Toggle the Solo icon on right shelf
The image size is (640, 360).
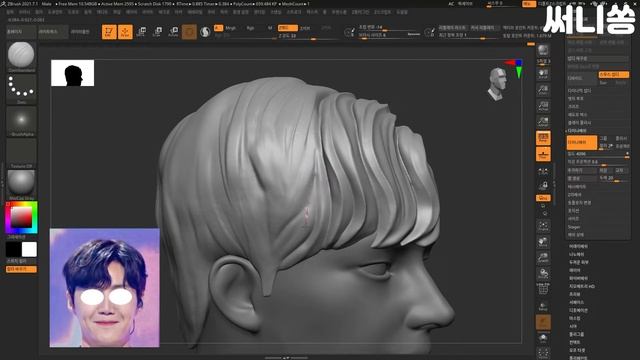pyautogui.click(x=543, y=338)
